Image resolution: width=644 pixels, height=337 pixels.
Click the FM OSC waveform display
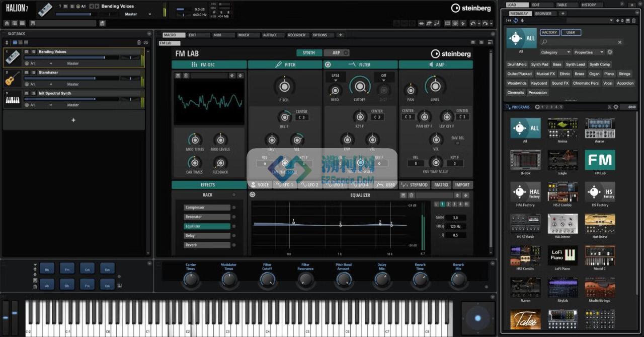point(209,102)
